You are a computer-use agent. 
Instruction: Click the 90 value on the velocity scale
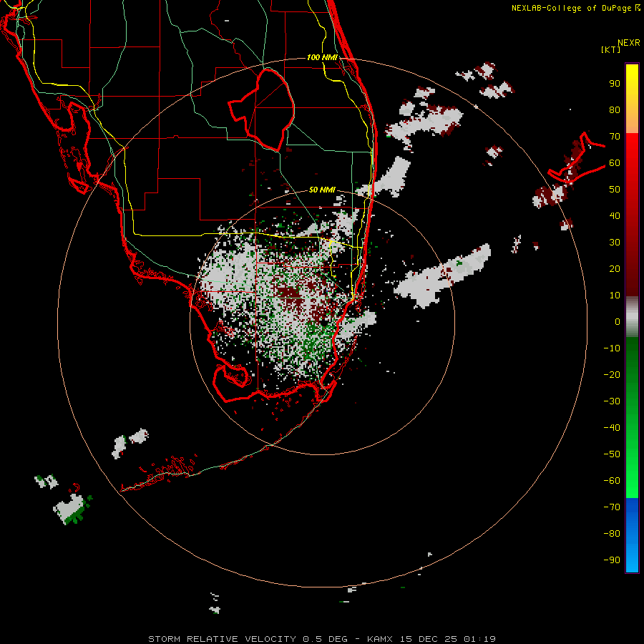pos(615,84)
